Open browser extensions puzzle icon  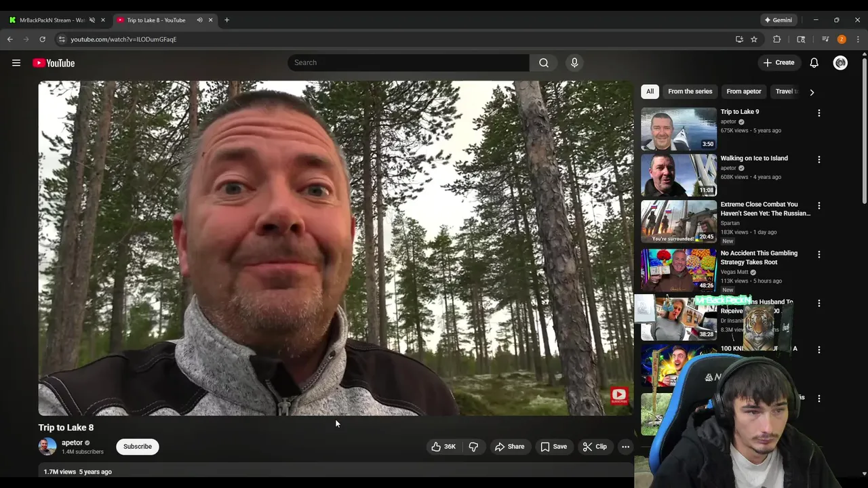pos(777,39)
